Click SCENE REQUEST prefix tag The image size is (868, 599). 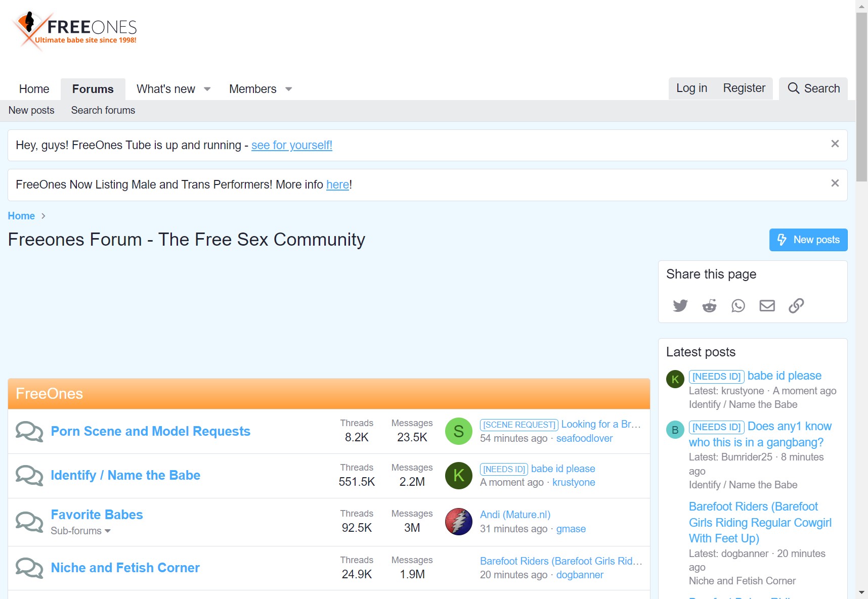(x=519, y=425)
